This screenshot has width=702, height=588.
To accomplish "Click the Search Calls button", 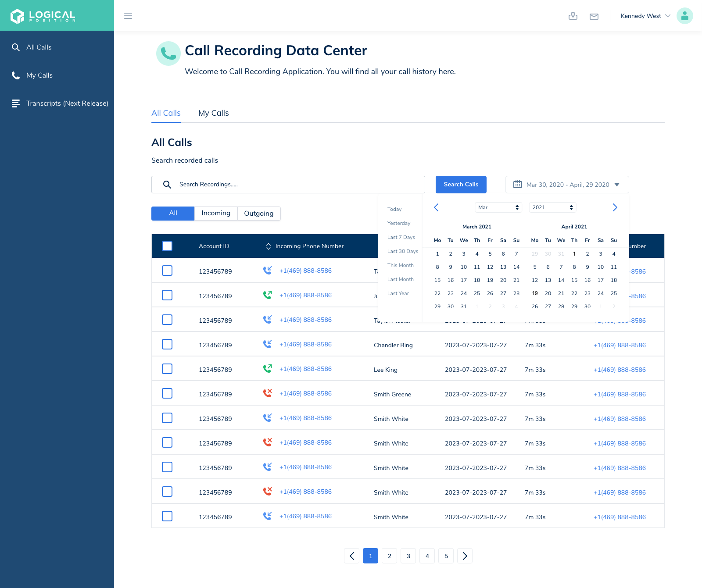I will (461, 185).
